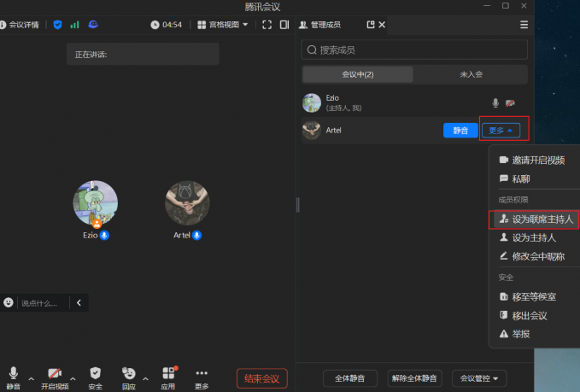Expand audio options arrow beside 静音
580x392 pixels.
pyautogui.click(x=31, y=378)
